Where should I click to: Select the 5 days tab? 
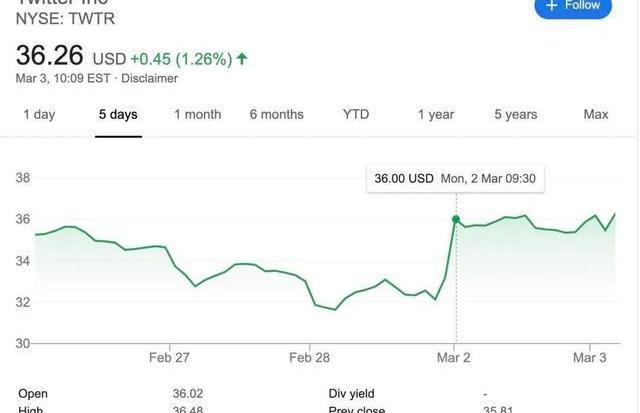click(x=118, y=114)
